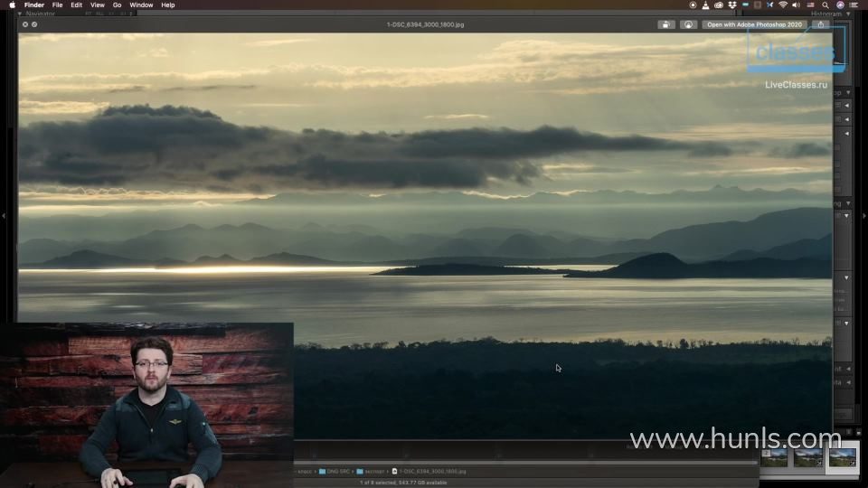The width and height of the screenshot is (868, 488).
Task: Select the last thumbnail in the filmstrip
Action: [x=842, y=457]
